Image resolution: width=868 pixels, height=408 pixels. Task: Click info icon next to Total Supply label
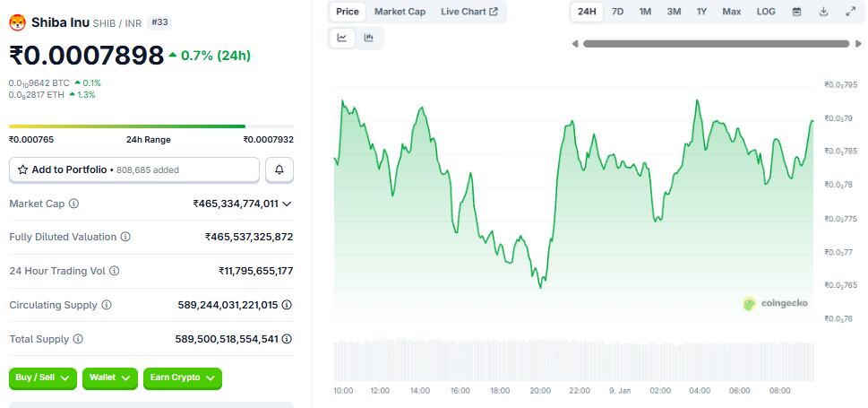pos(79,339)
